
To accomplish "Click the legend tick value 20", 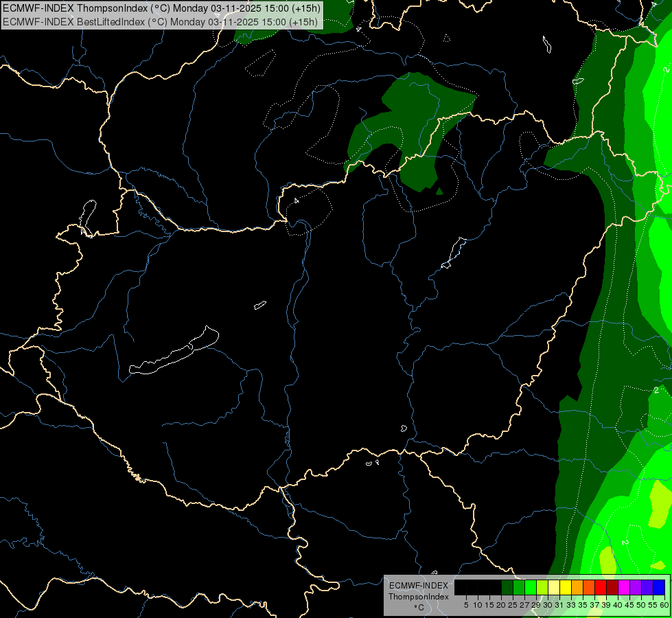I will tap(501, 605).
